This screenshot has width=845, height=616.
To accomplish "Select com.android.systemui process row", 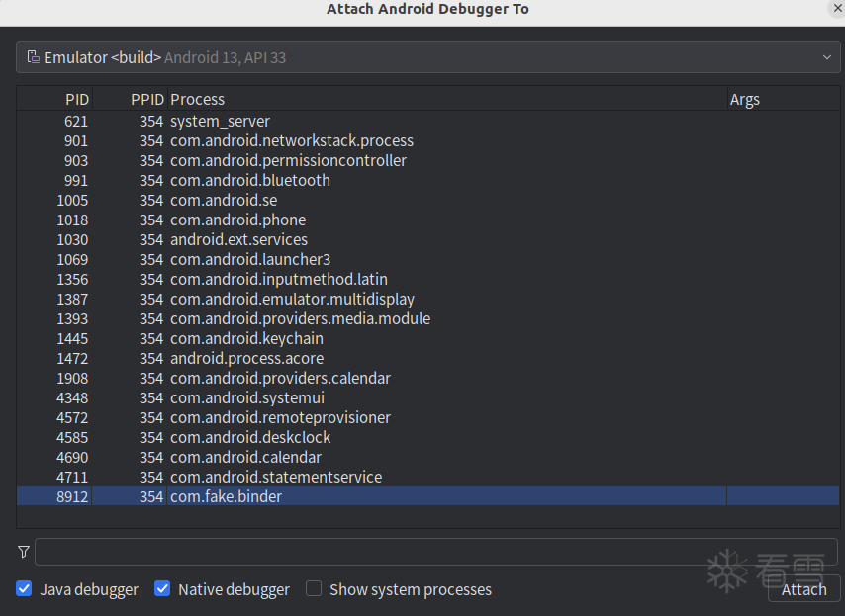I will point(246,397).
